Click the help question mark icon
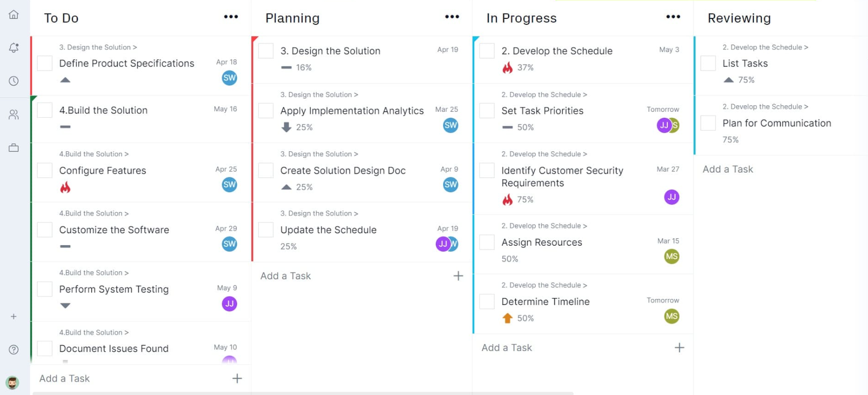This screenshot has width=868, height=395. pos(14,350)
